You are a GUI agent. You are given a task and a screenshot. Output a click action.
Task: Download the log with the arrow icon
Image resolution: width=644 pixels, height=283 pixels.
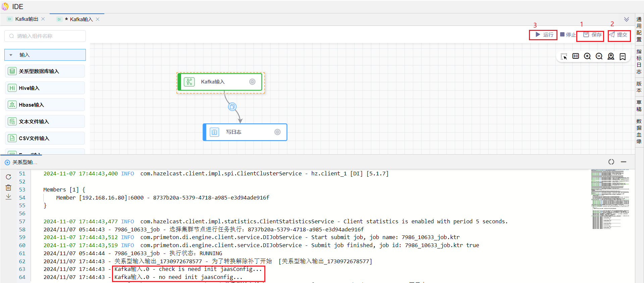pyautogui.click(x=8, y=197)
